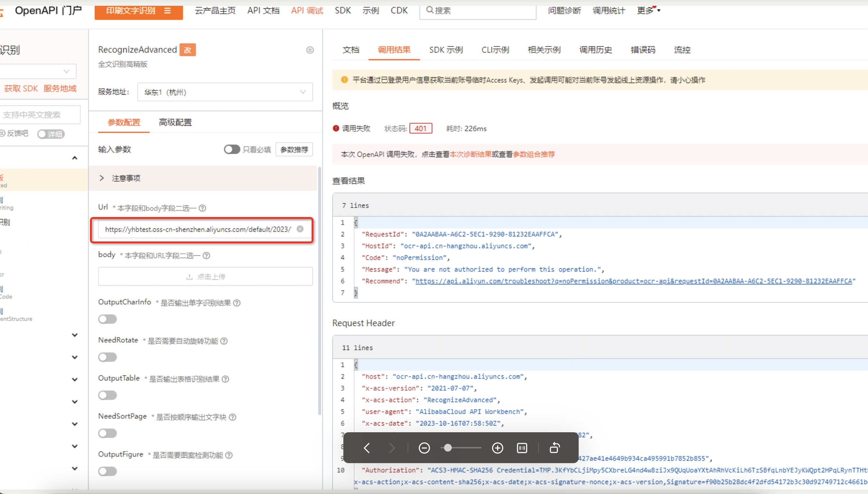This screenshot has height=494, width=868.
Task: Adjust the image zoom slider handle
Action: point(448,448)
